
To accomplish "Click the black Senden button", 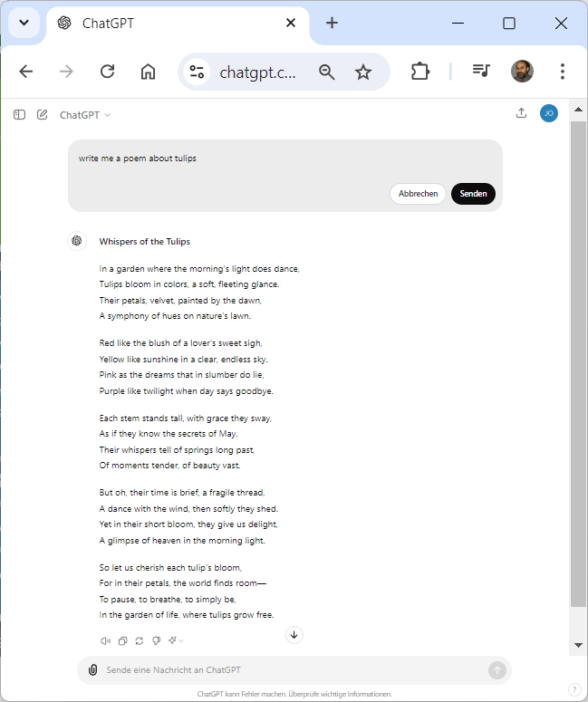I will [x=473, y=194].
